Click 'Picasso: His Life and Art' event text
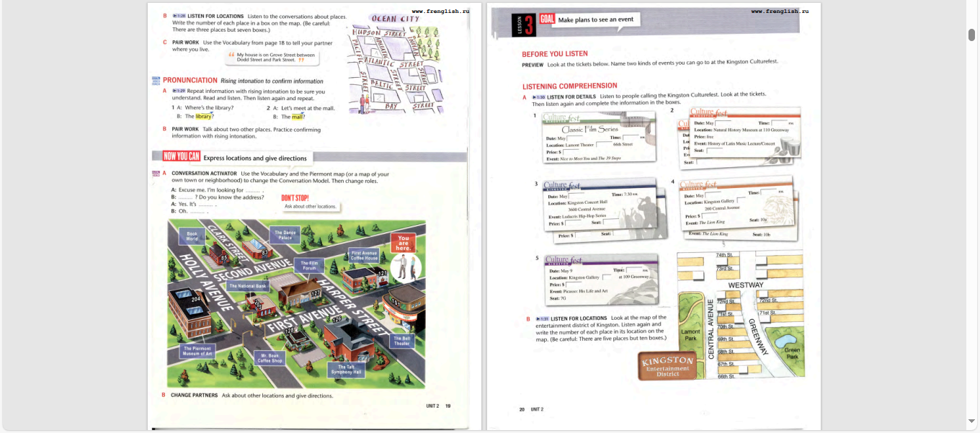The image size is (980, 433). 585,291
